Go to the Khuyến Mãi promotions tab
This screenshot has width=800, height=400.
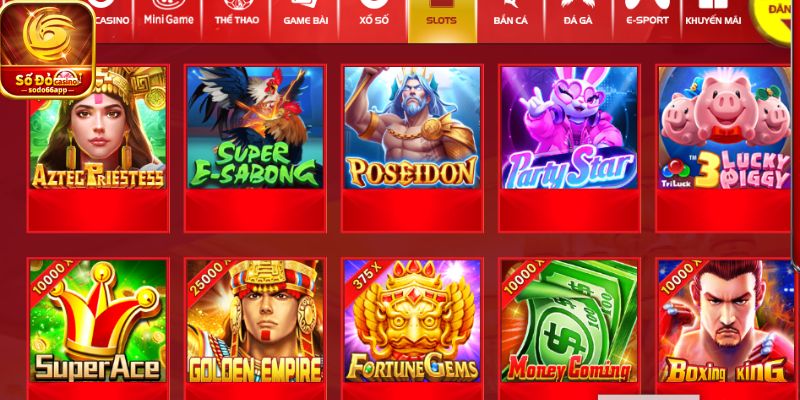coord(713,19)
